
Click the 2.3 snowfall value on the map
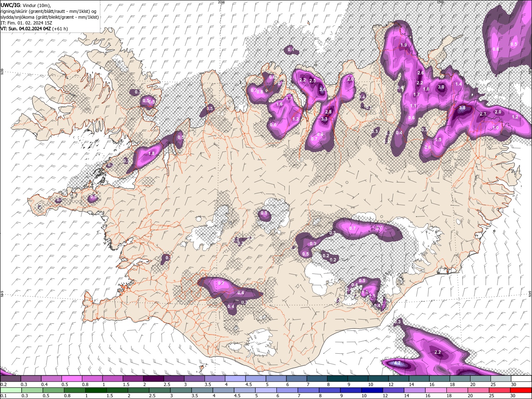pos(483,114)
